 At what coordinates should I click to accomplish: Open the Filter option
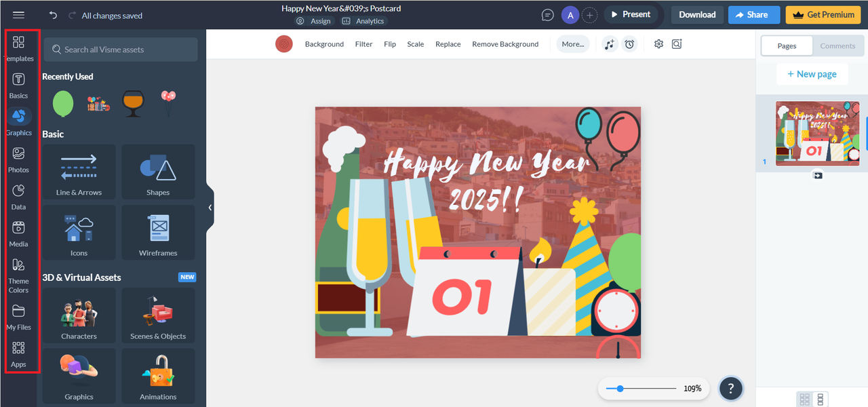point(364,44)
